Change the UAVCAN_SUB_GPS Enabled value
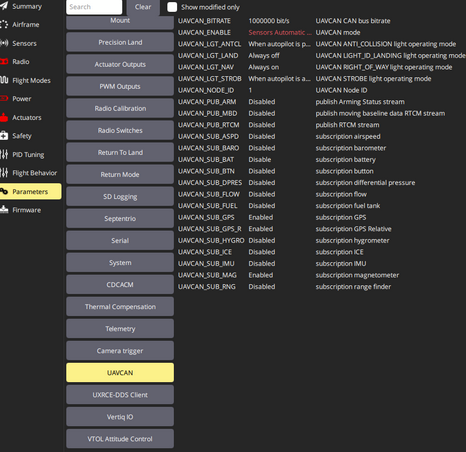Viewport: 466px width, 452px height. [x=261, y=217]
